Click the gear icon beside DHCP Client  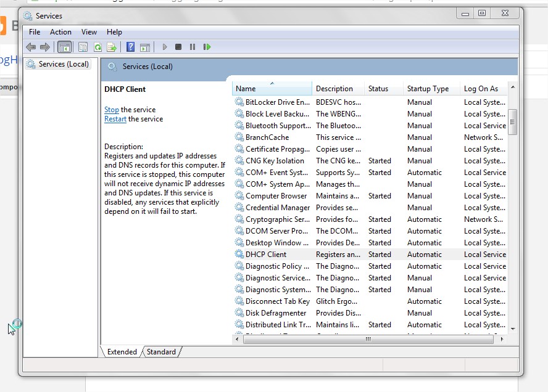[x=239, y=254]
